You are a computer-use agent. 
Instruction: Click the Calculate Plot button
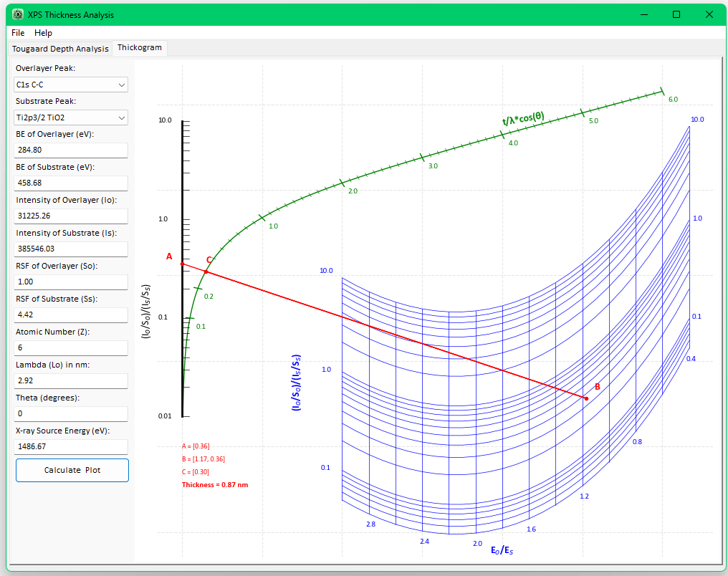72,470
